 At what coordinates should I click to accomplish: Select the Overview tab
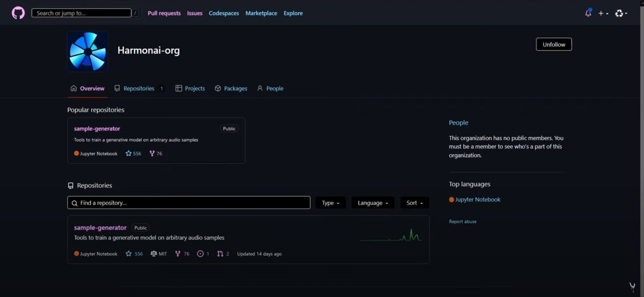88,88
